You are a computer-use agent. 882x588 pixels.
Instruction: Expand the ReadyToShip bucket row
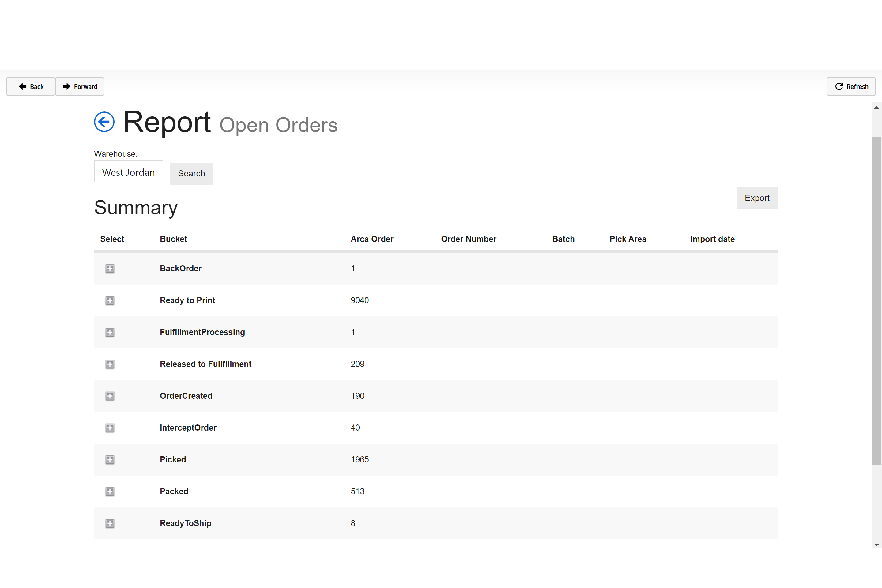pyautogui.click(x=110, y=523)
